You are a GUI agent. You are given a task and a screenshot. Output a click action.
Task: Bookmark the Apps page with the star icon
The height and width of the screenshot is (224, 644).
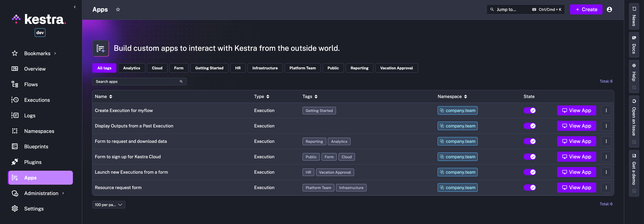(118, 9)
